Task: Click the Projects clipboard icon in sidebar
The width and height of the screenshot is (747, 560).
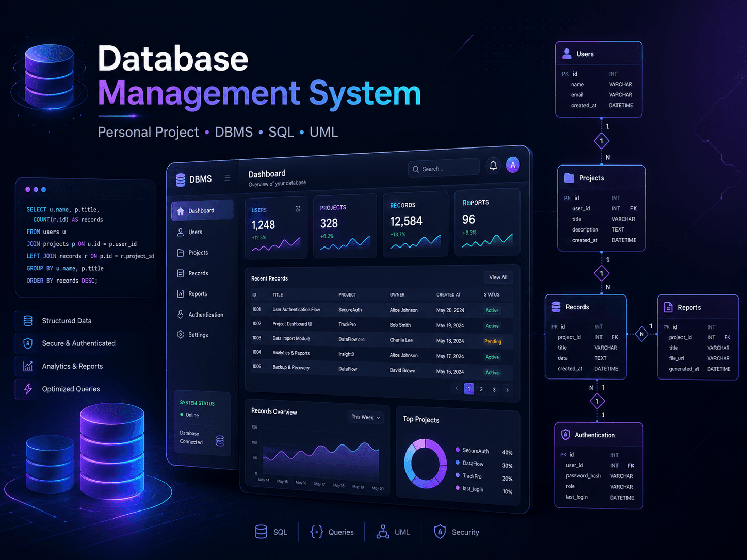Action: (181, 253)
